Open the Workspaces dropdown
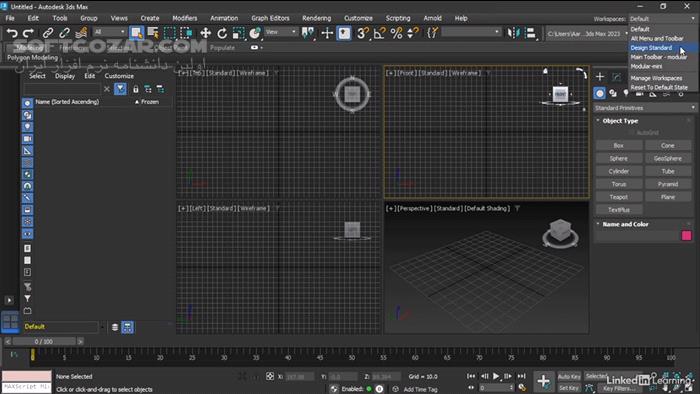 662,19
